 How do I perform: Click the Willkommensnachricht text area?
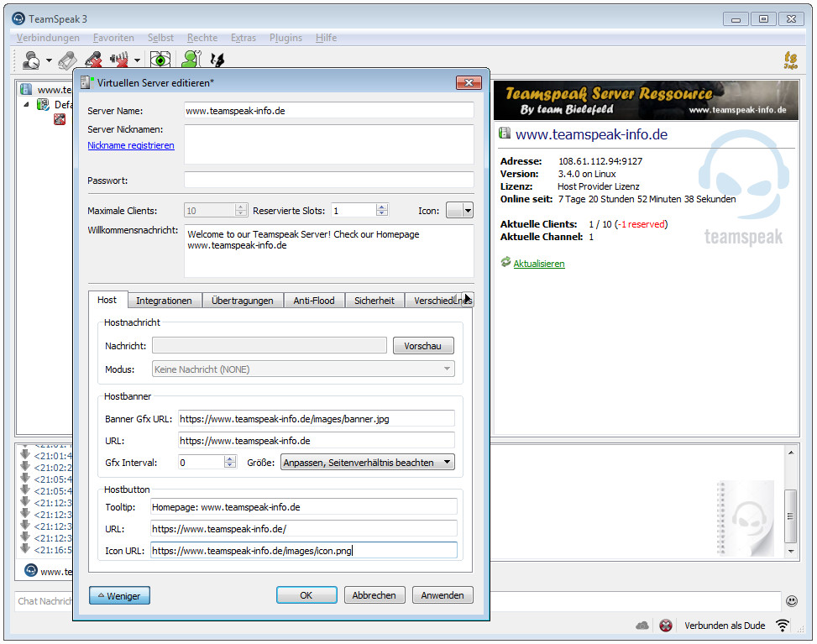point(329,250)
